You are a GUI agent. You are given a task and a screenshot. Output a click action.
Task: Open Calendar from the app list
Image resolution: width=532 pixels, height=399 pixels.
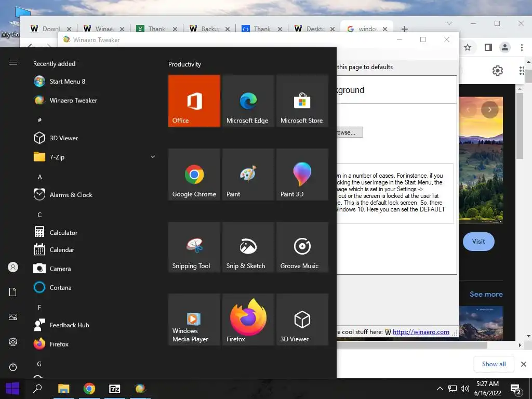pos(95,250)
